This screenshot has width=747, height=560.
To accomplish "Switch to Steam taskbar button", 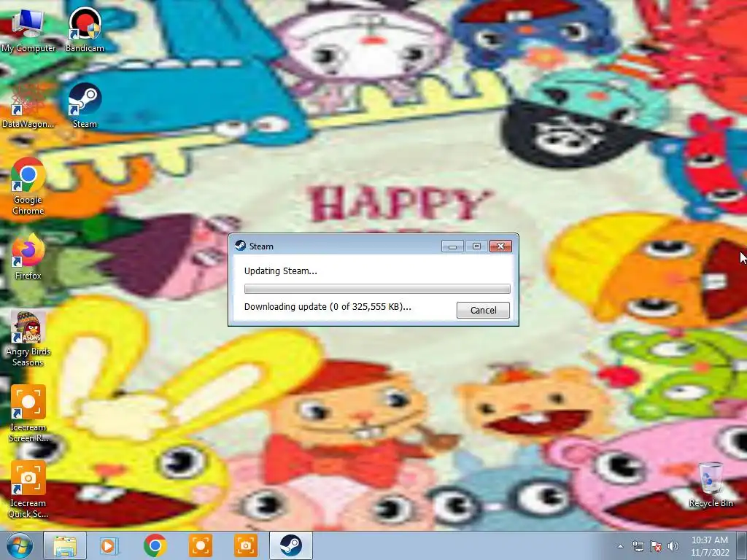I will pyautogui.click(x=291, y=545).
